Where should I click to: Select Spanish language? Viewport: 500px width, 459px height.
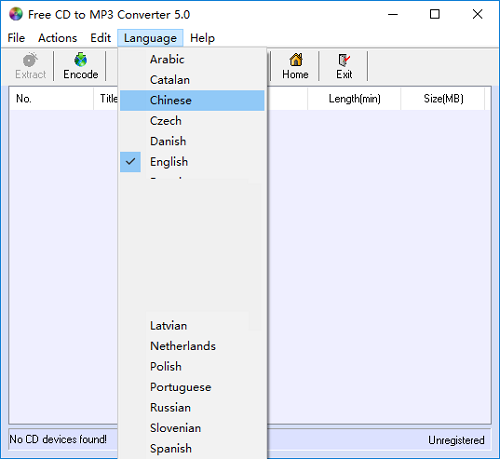coord(192,449)
